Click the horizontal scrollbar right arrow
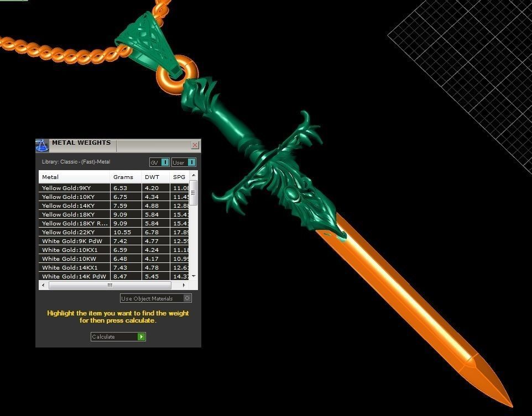This screenshot has width=532, height=416. (184, 285)
